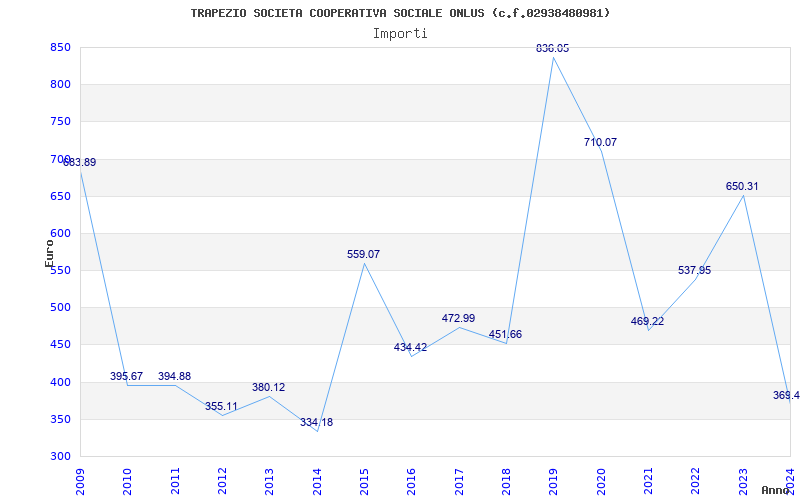Click the 2012 x-axis year label
800x500 pixels.
click(222, 482)
